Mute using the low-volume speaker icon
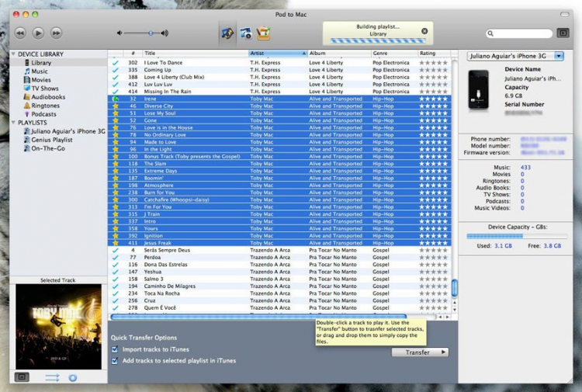582x392 pixels. 120,33
